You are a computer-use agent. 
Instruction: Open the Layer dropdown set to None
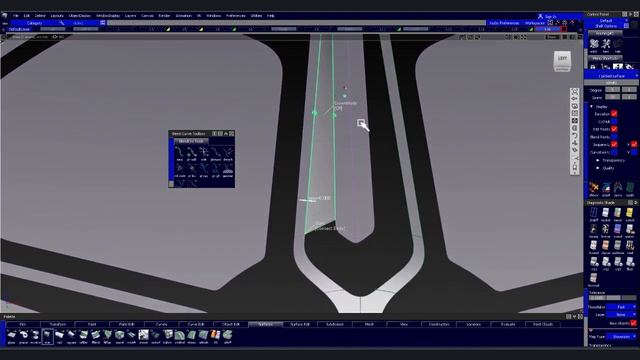[x=621, y=315]
